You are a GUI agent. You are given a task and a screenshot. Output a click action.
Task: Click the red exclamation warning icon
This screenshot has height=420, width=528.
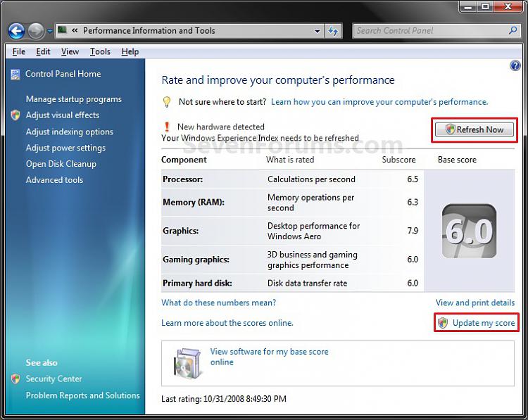167,127
